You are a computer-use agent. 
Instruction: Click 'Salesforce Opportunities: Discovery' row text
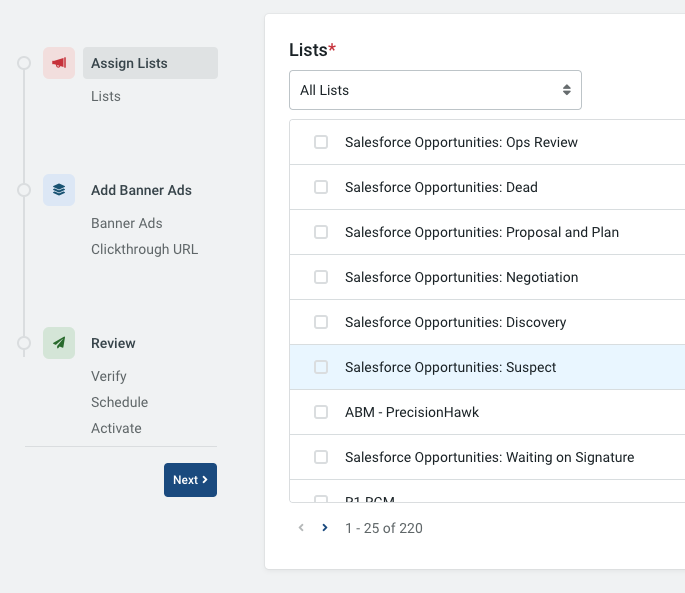pos(456,323)
